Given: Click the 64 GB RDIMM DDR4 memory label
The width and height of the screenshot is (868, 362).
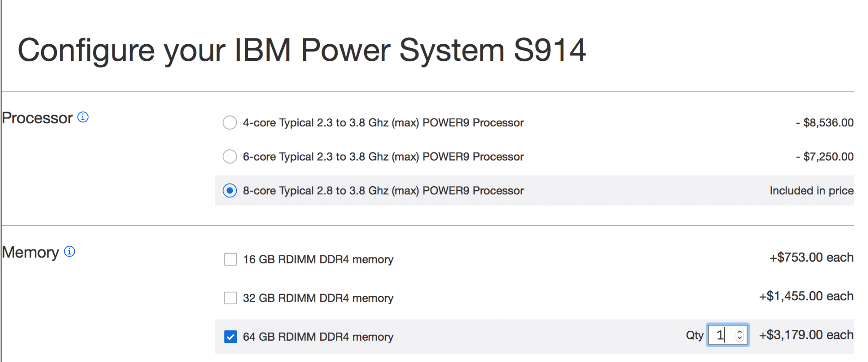Looking at the screenshot, I should click(318, 336).
